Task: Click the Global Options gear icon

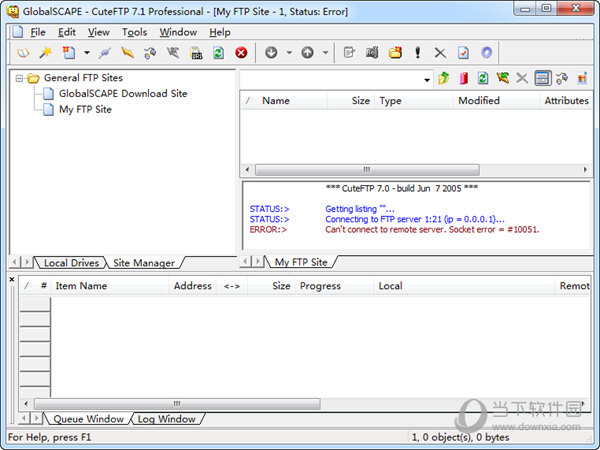Action: pos(486,52)
